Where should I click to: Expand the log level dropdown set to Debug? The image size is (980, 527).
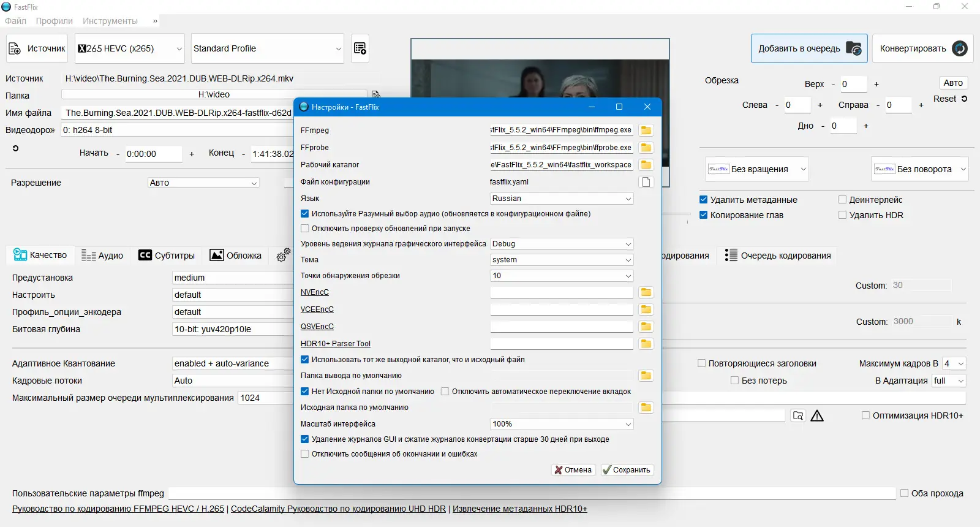562,244
